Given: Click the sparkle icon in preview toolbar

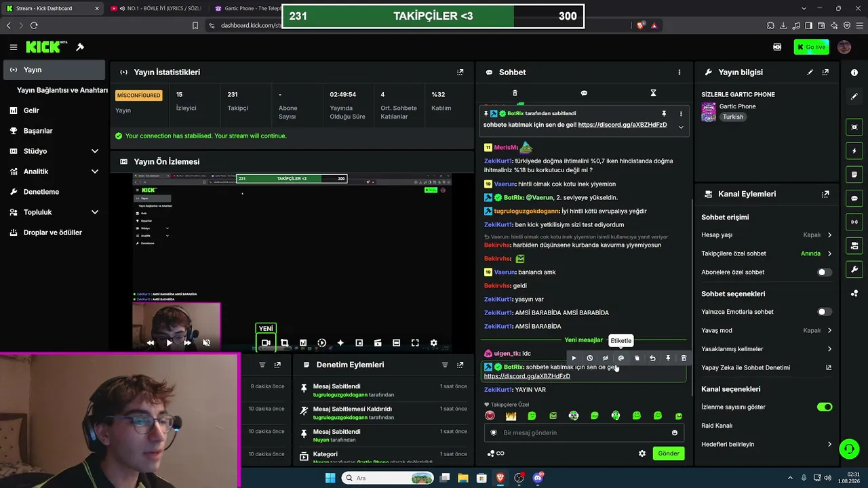Looking at the screenshot, I should (340, 343).
